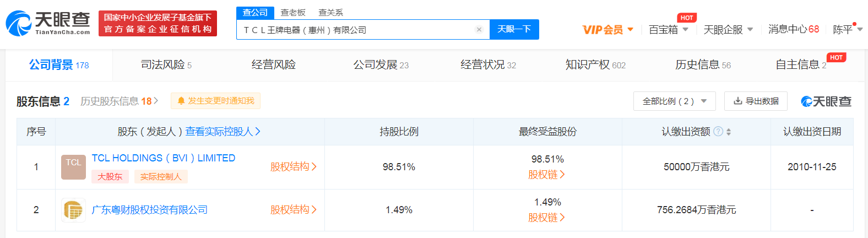Select the 司法风险 5 tab

tap(166, 65)
